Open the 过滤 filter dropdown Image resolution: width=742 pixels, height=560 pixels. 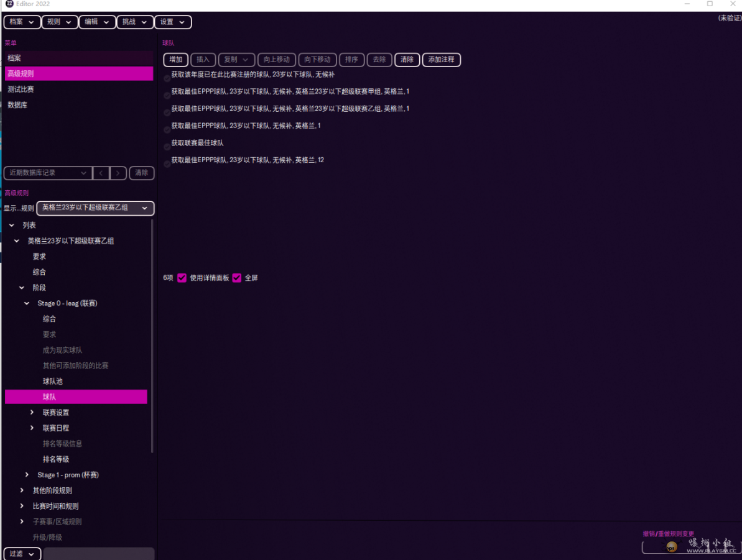point(22,554)
